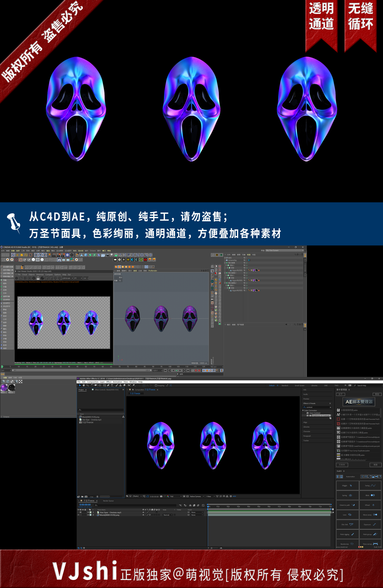
Task: Click the Duik Wiggle button
Action: click(347, 485)
